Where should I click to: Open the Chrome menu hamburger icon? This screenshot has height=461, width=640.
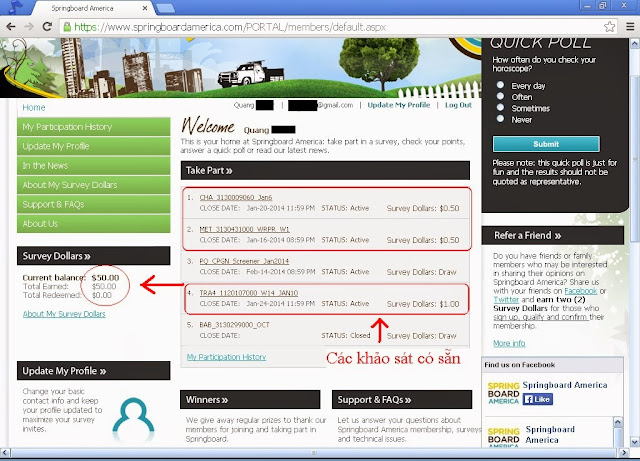[630, 27]
